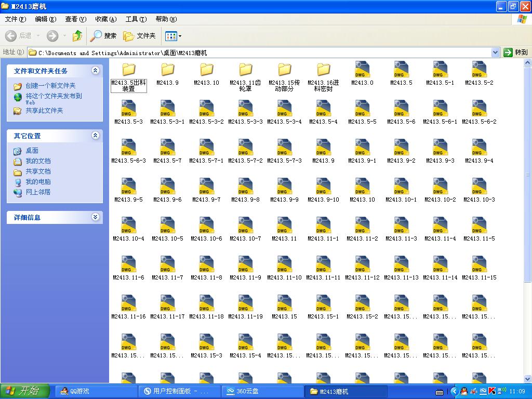
Task: Go to 我的文档 link
Action: coord(38,161)
